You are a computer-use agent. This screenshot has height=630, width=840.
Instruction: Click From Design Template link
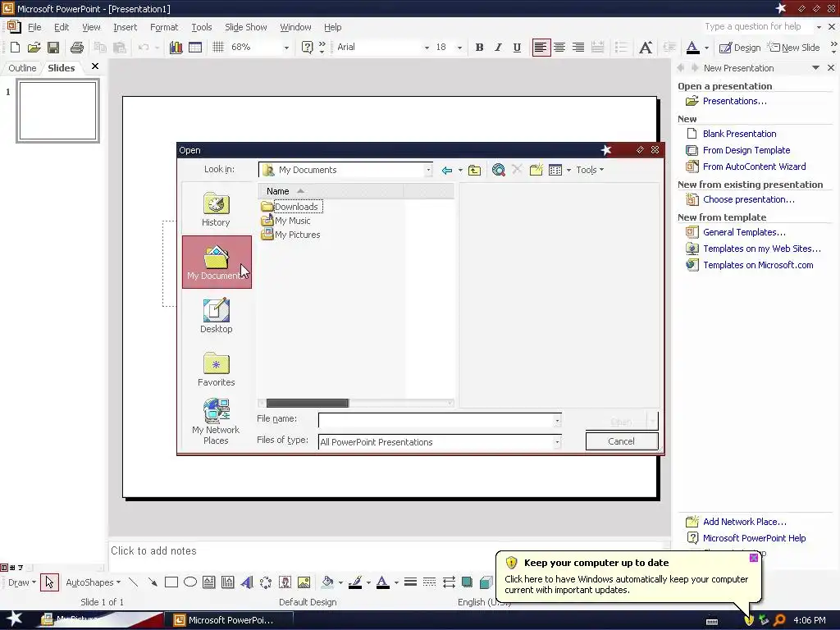click(x=746, y=151)
